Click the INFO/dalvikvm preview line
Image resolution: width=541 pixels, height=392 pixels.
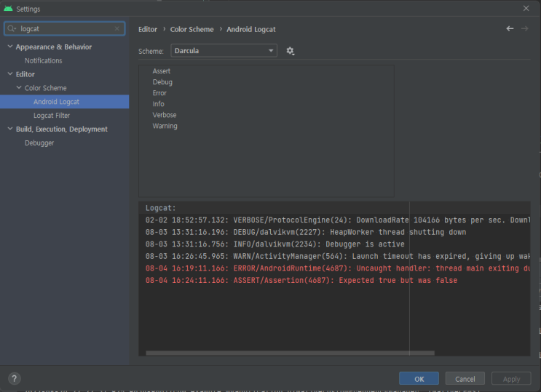(x=275, y=244)
